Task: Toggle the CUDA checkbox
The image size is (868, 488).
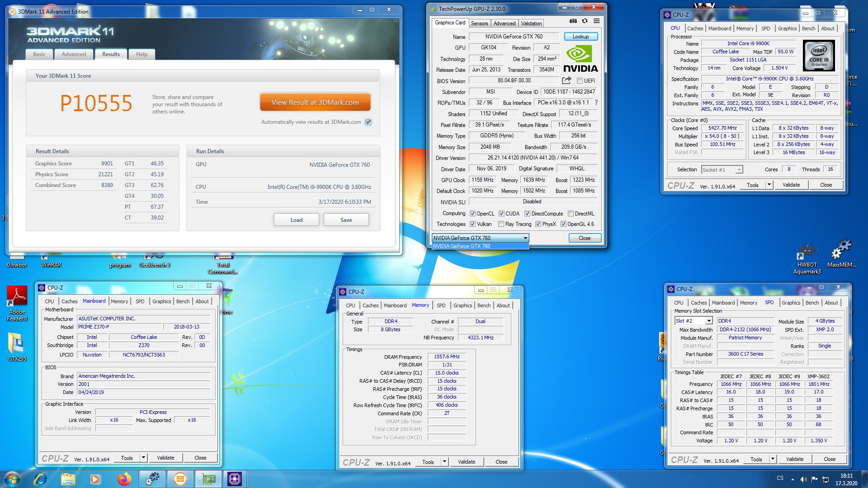Action: click(501, 214)
